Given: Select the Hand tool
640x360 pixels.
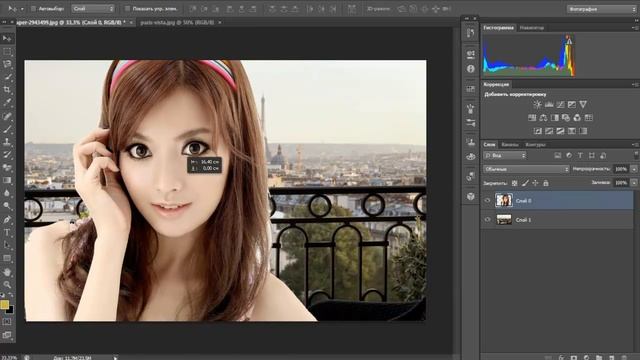Looking at the screenshot, I should 7,272.
